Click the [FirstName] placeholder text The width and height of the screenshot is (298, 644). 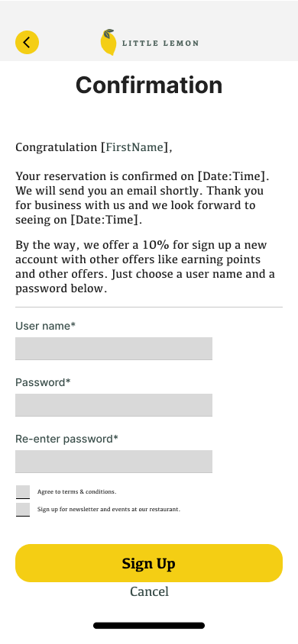(134, 147)
